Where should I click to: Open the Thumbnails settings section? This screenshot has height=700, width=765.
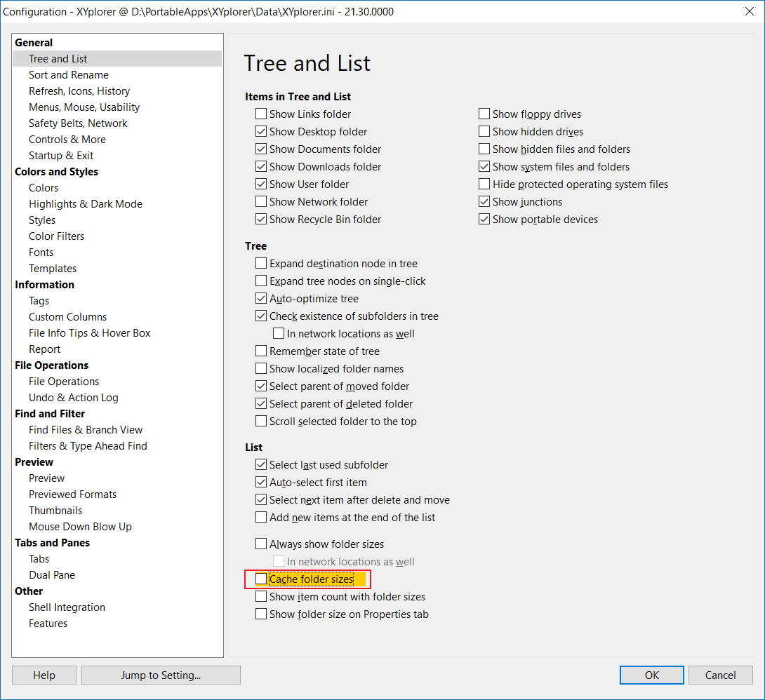point(55,510)
